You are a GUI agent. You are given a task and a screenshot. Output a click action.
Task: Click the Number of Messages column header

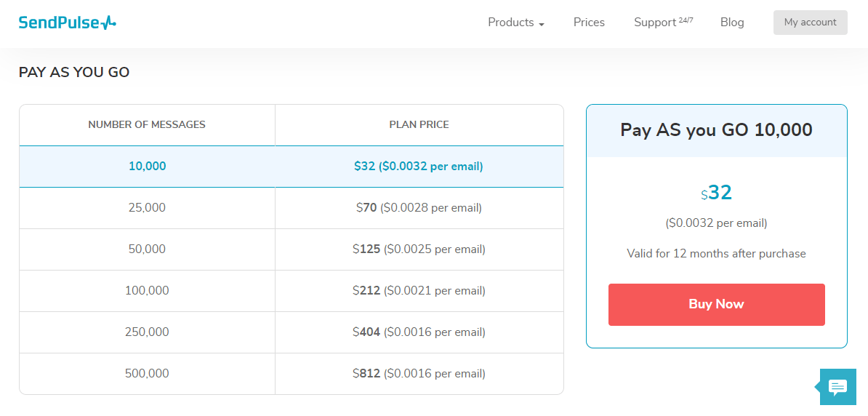click(x=147, y=124)
